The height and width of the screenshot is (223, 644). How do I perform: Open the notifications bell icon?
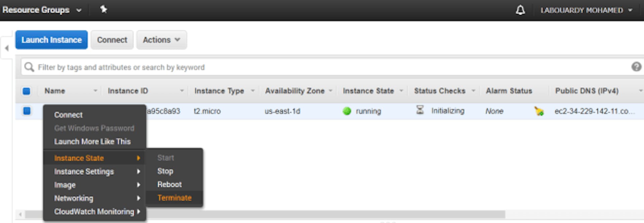tap(520, 10)
